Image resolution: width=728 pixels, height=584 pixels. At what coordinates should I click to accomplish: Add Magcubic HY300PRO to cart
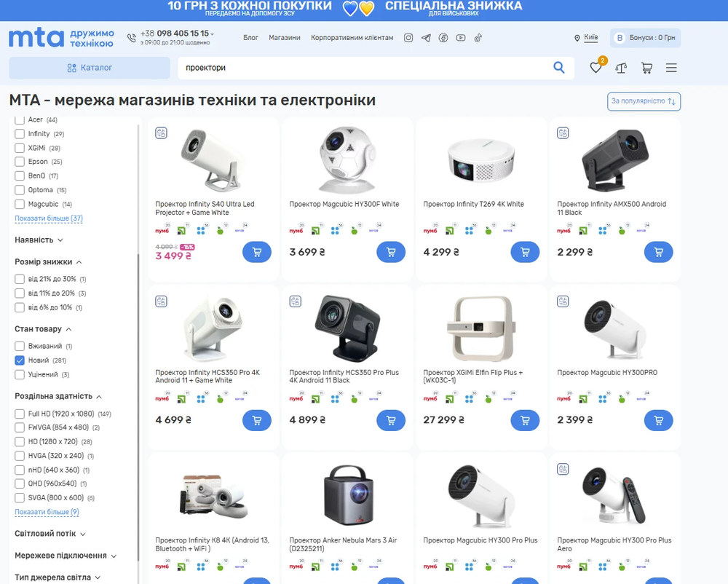pyautogui.click(x=658, y=421)
